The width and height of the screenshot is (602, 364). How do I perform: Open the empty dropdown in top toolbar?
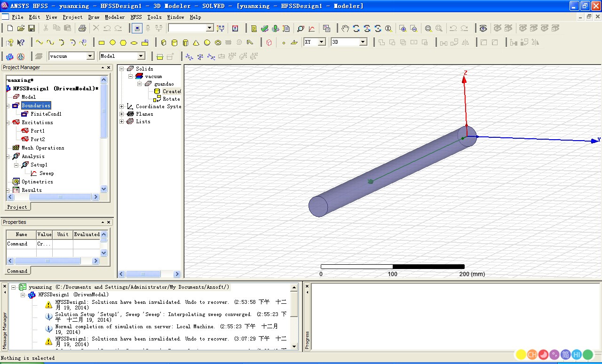pos(210,28)
